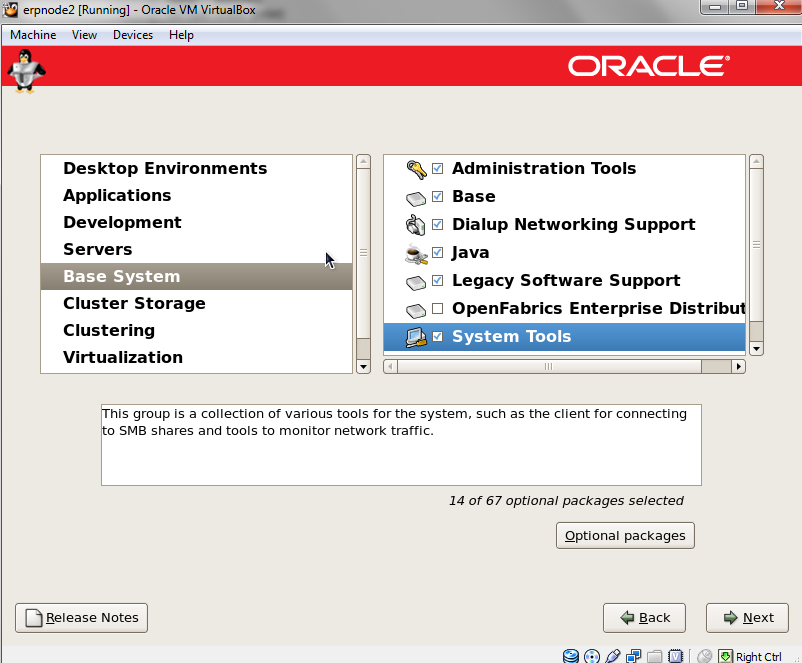Select Applications category
The width and height of the screenshot is (802, 663).
tap(196, 195)
